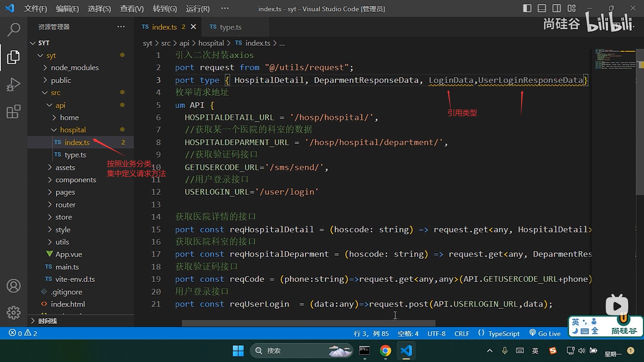Open the 文件(F) menu
The height and width of the screenshot is (362, 644).
click(x=35, y=9)
